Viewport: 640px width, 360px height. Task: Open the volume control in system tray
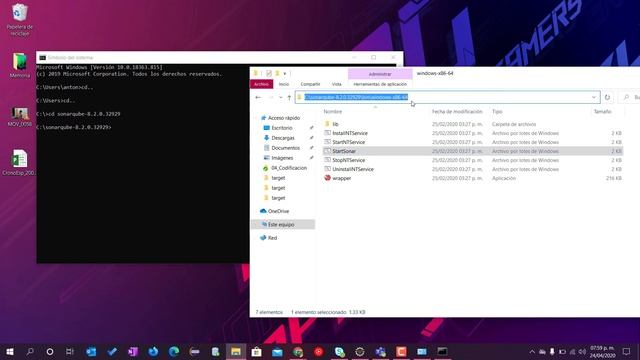(582, 351)
